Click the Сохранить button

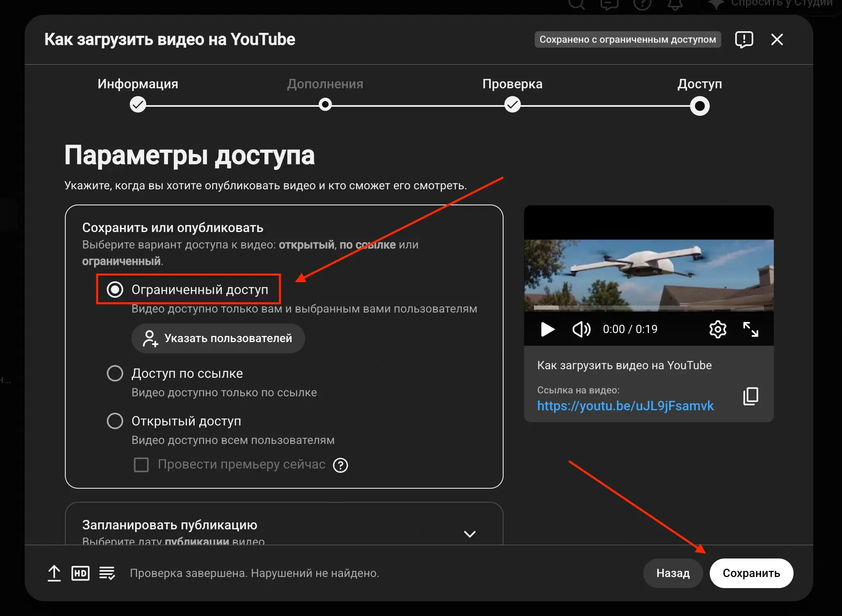coord(751,573)
